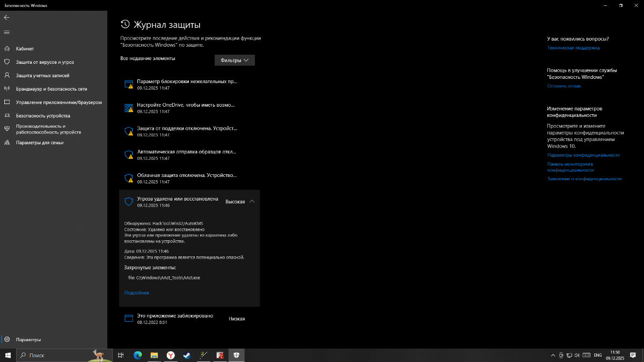Click the Высокая severity label
The image size is (644, 362).
[235, 202]
